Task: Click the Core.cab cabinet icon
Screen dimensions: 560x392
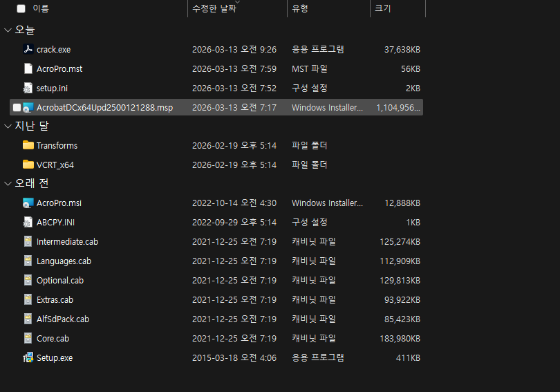Action: (x=28, y=338)
